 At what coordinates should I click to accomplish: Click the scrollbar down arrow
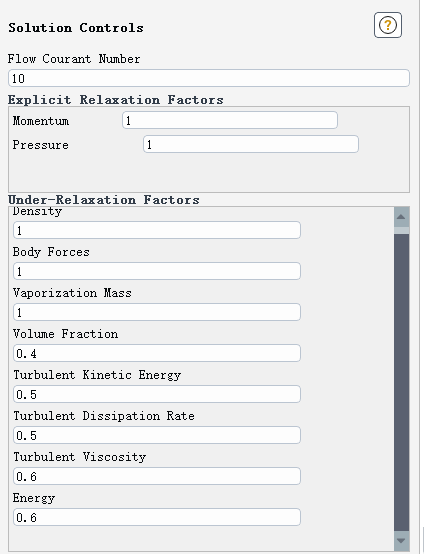click(401, 541)
